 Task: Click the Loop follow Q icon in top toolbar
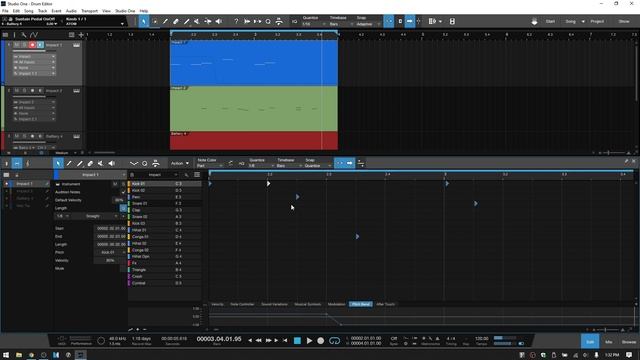[x=268, y=21]
